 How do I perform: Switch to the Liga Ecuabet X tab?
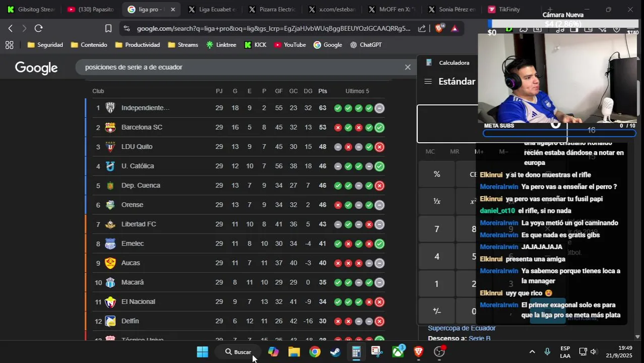pyautogui.click(x=212, y=10)
